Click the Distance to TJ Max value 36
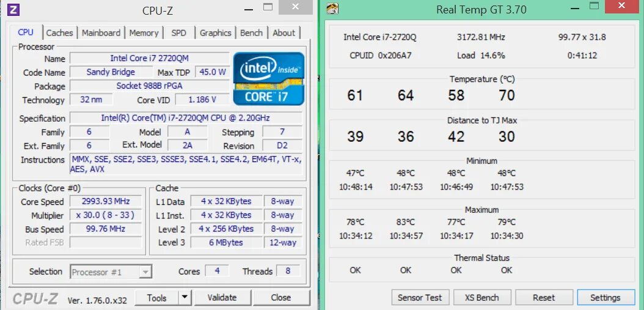Viewport: 644px width, 310px height. (x=406, y=136)
